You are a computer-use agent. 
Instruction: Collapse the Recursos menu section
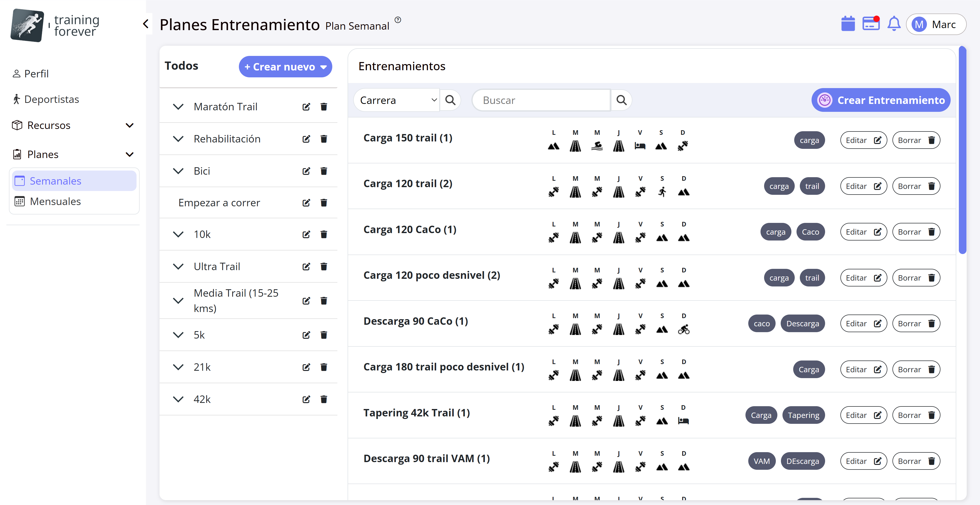[x=129, y=125]
